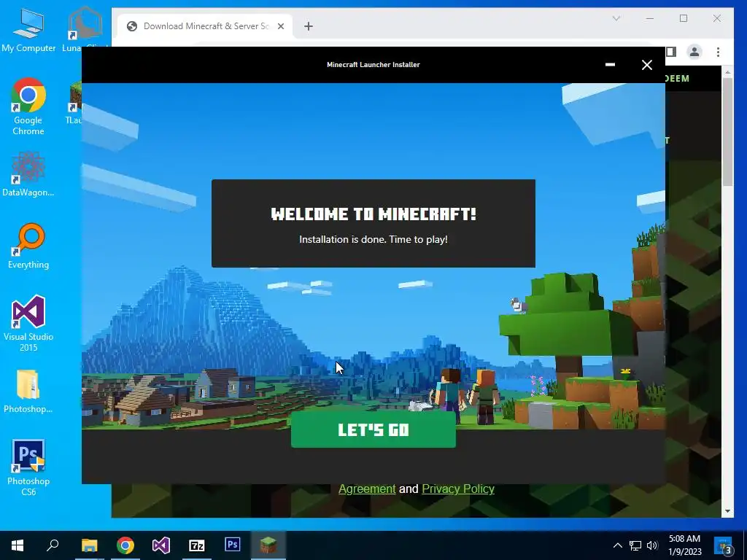This screenshot has height=560, width=747.
Task: Close the Minecraft Launcher Installer window
Action: tap(646, 65)
